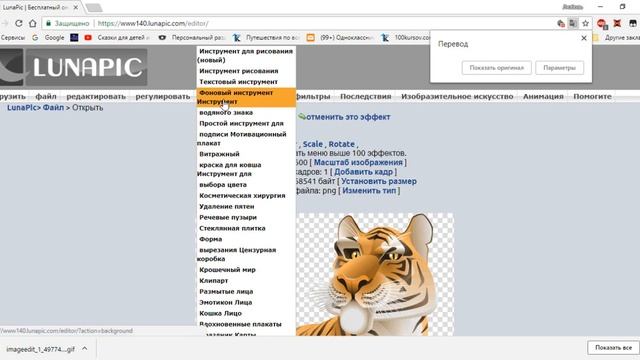
Task: Bookmark this page with the star icon
Action: (586, 23)
